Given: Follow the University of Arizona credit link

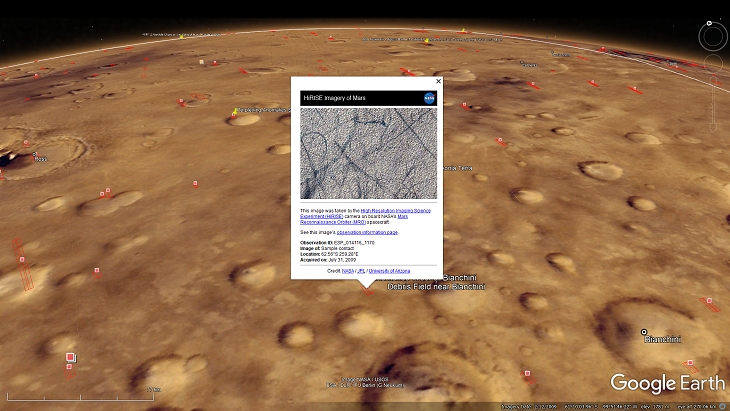Looking at the screenshot, I should click(389, 271).
